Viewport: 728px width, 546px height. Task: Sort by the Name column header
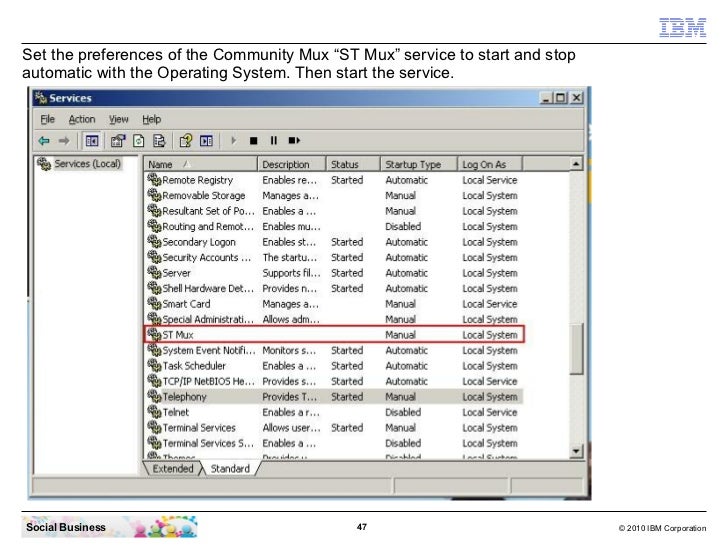[201, 164]
